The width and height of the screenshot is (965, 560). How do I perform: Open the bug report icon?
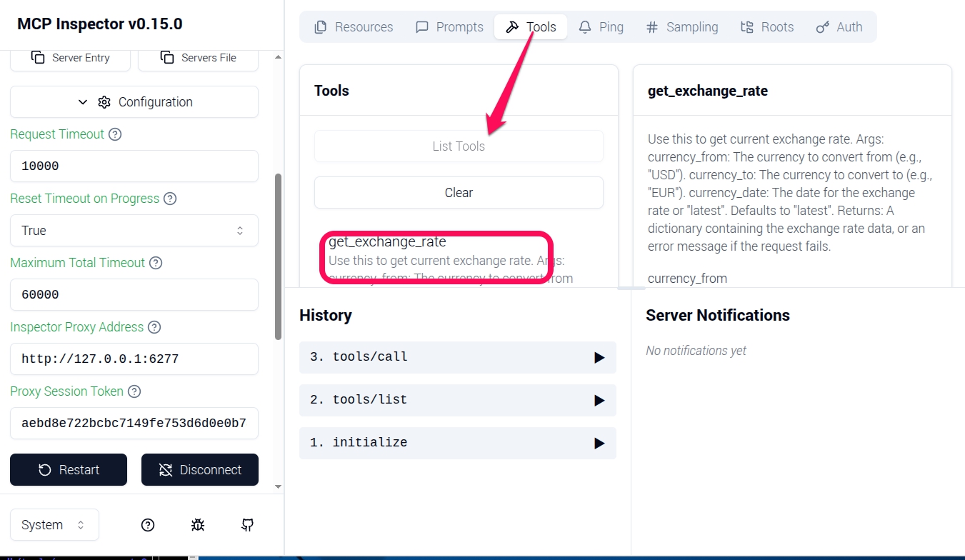tap(198, 525)
